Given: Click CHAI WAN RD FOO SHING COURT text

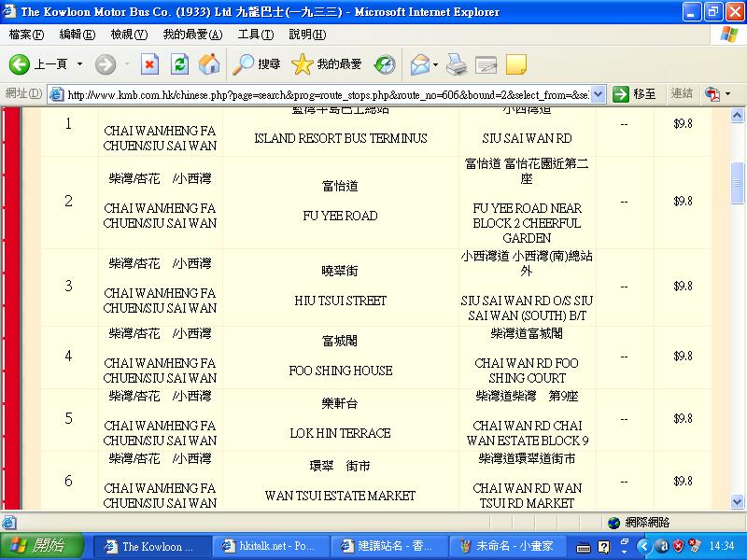Looking at the screenshot, I should [527, 371].
